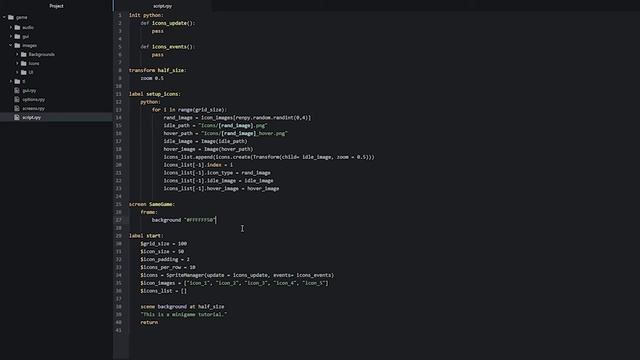Open options.rpy from the project tree

pos(34,99)
